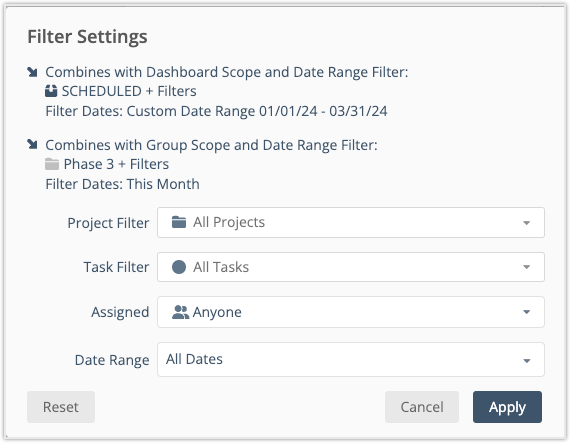Open the Assigned dropdown arrow

coord(526,312)
